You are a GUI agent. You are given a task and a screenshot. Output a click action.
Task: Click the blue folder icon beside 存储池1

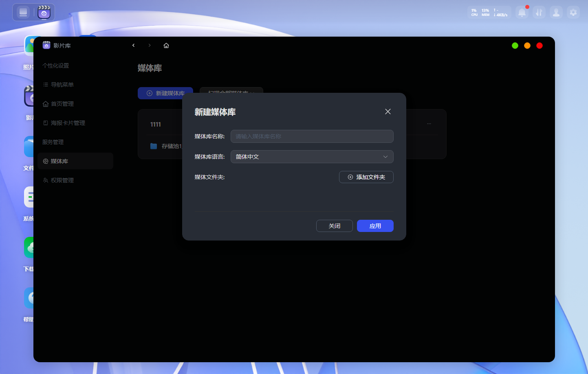point(154,146)
